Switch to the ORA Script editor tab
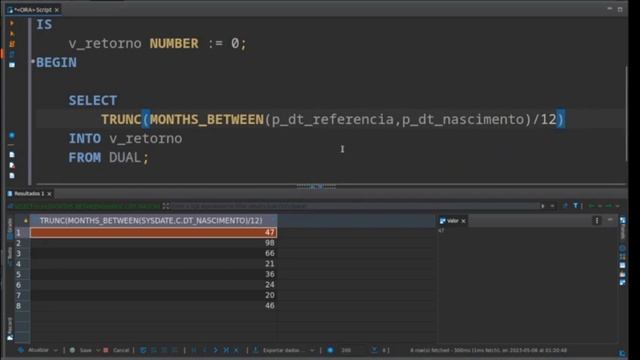This screenshot has height=360, width=640. 33,9
